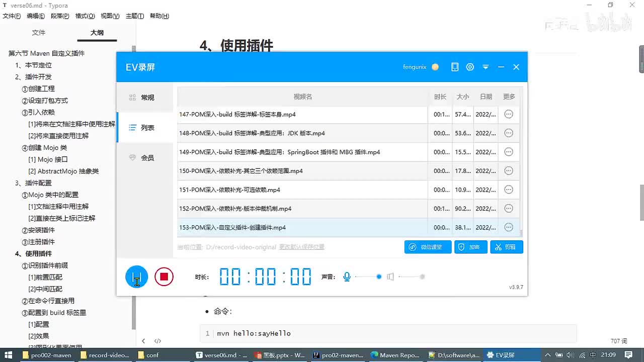Open the 主题(T) menu in Typora
644x362 pixels.
click(x=135, y=16)
